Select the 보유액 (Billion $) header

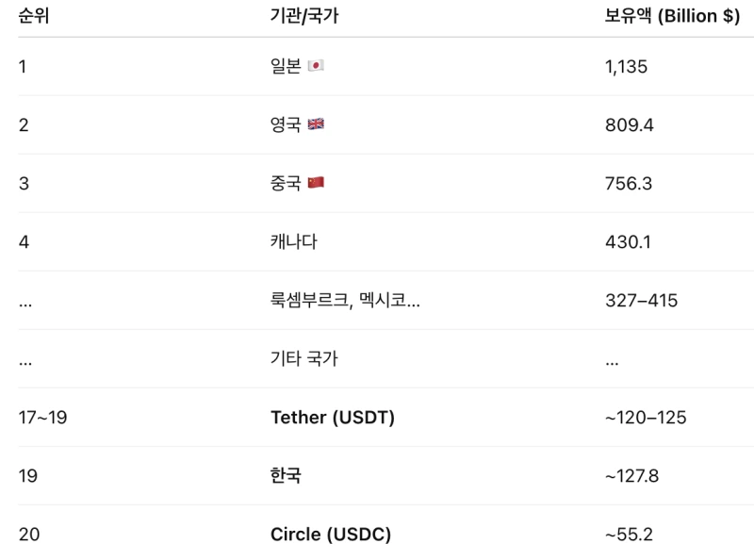(672, 16)
